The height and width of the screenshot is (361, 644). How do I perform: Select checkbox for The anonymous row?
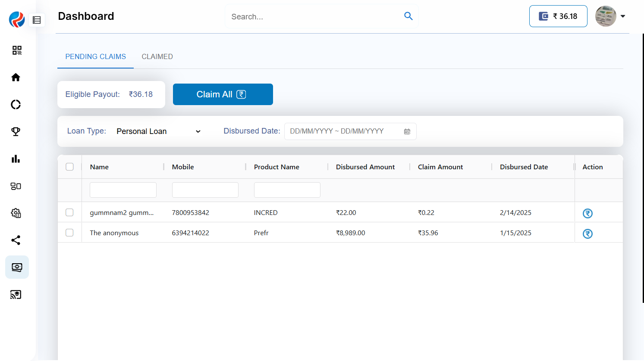pos(69,233)
